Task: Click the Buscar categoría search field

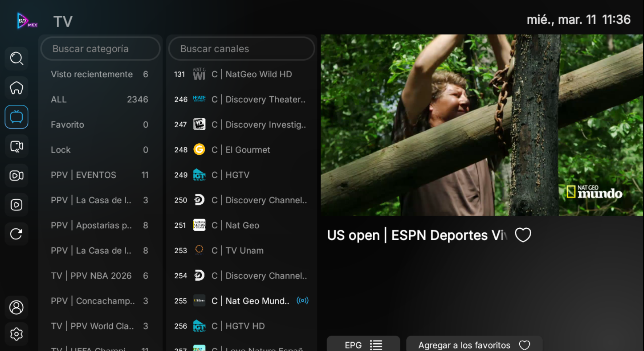Action: click(100, 49)
